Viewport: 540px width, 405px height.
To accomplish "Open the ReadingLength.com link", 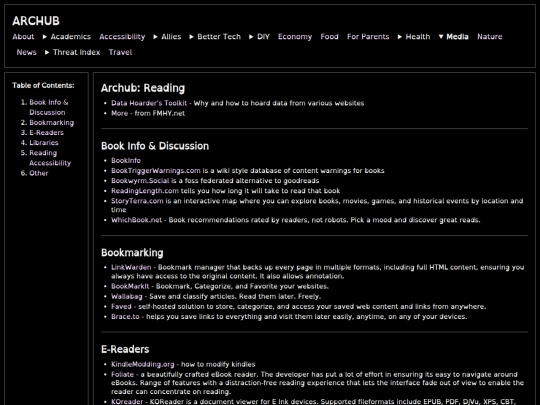I will 145,191.
